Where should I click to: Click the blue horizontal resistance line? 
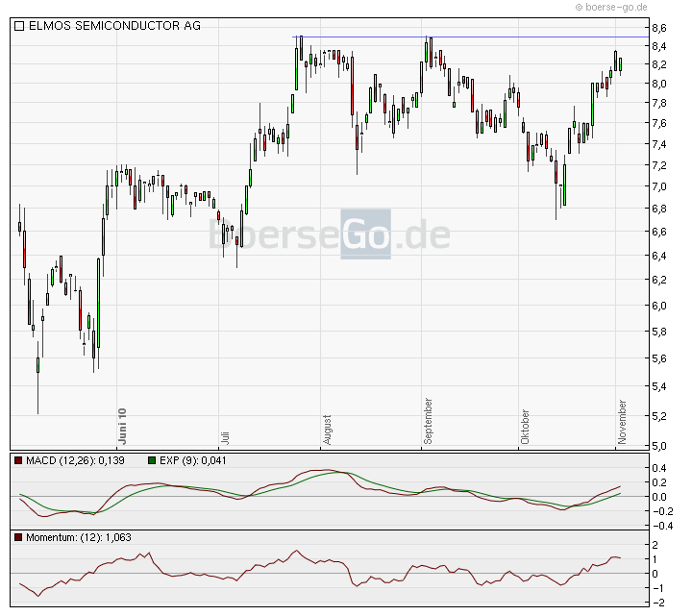click(470, 37)
